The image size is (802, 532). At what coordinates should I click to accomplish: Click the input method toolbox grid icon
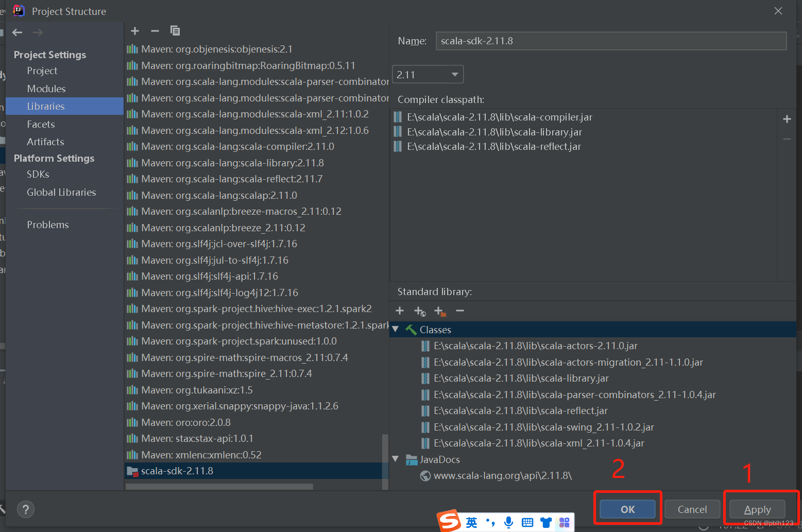click(565, 523)
